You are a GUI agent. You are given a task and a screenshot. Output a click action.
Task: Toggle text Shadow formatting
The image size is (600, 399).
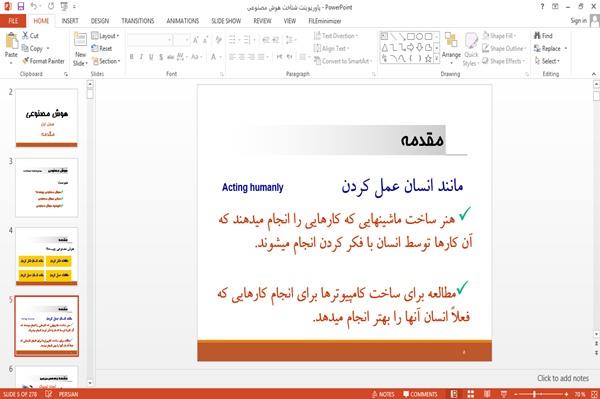161,57
